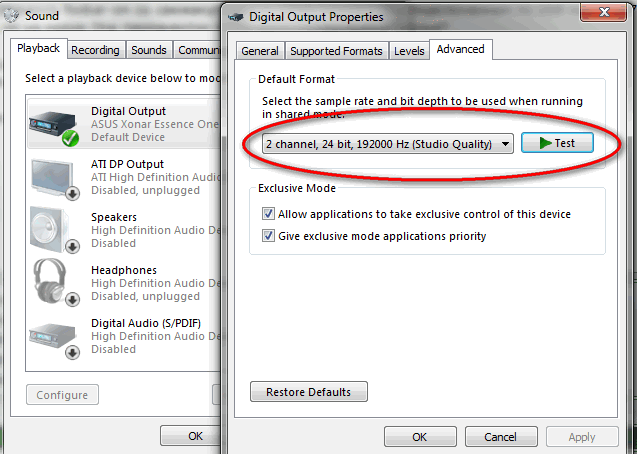637x454 pixels.
Task: Click the Digital Output Properties title bar icon
Action: click(236, 17)
